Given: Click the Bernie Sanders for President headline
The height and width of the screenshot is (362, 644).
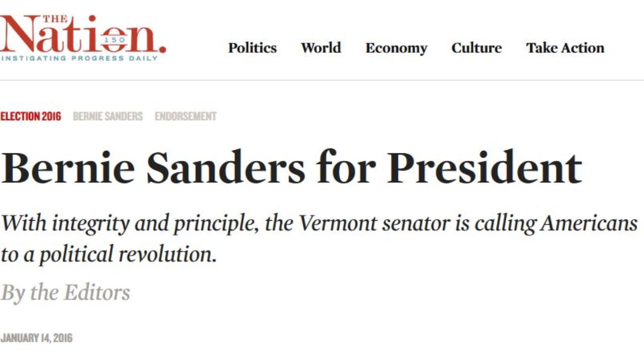Looking at the screenshot, I should click(291, 167).
